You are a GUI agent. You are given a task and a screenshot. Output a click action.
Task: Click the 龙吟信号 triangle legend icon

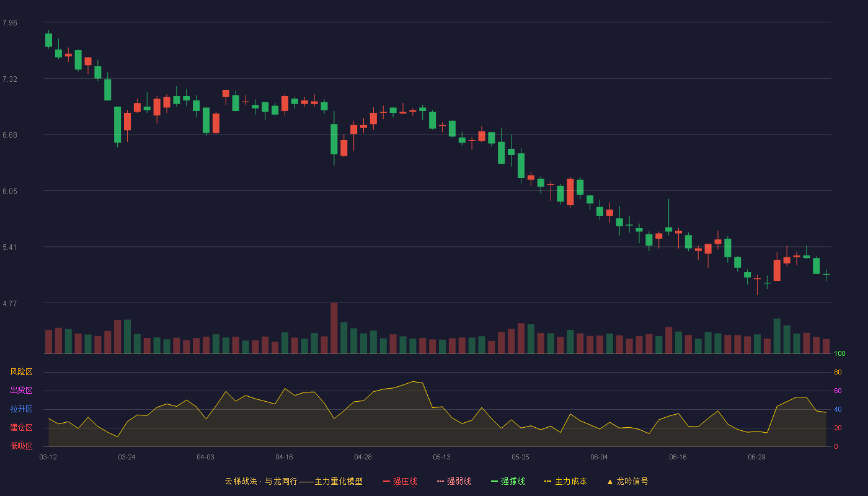[610, 482]
